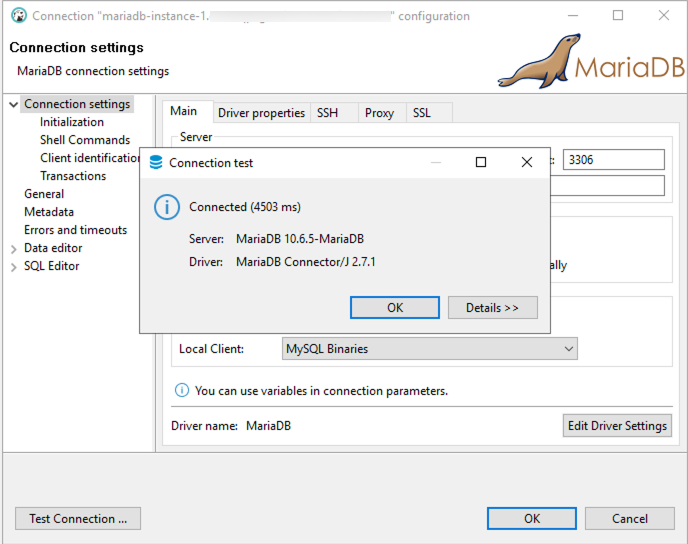Expand the SQL Editor tree node
The width and height of the screenshot is (688, 544).
pyautogui.click(x=13, y=266)
